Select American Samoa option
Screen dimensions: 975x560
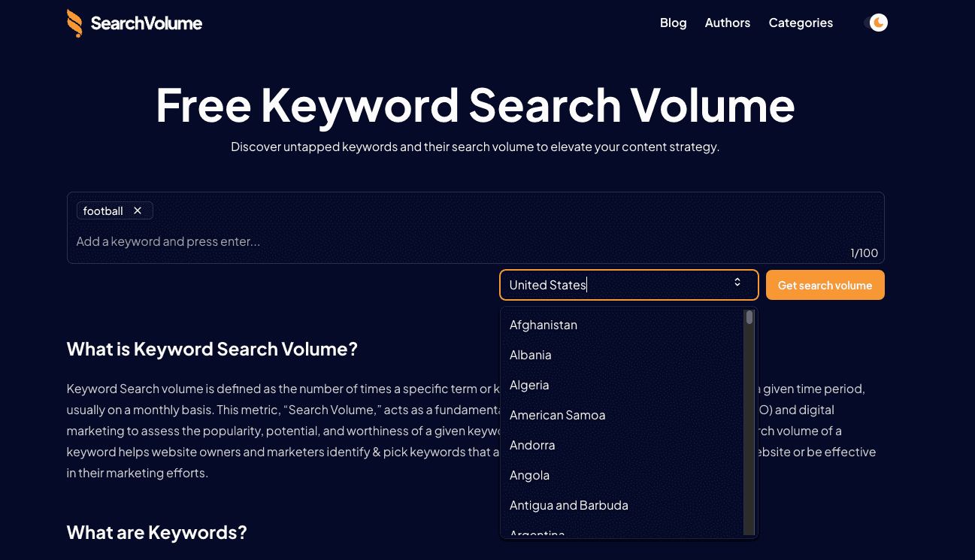(622, 415)
